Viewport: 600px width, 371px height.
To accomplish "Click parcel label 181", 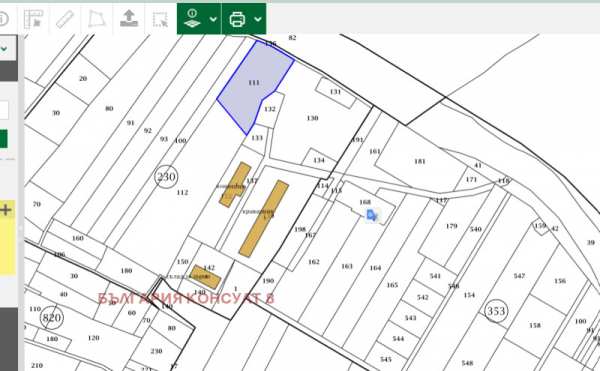I will pos(420,161).
